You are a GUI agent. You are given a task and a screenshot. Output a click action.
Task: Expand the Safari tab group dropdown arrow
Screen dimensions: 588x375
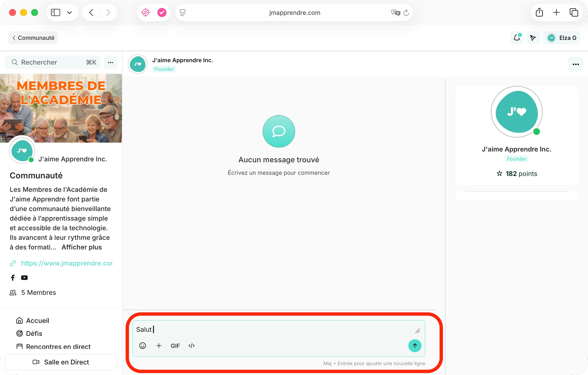69,12
